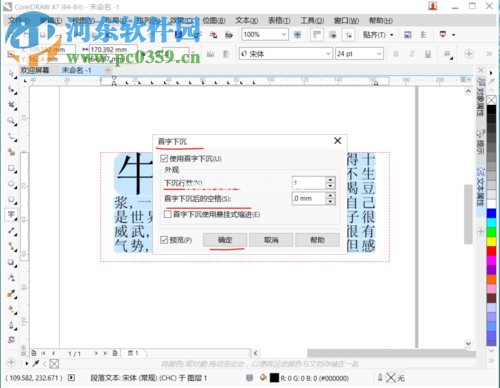Increase the 下沉行数 spinner value
This screenshot has width=500, height=388.
pyautogui.click(x=330, y=180)
